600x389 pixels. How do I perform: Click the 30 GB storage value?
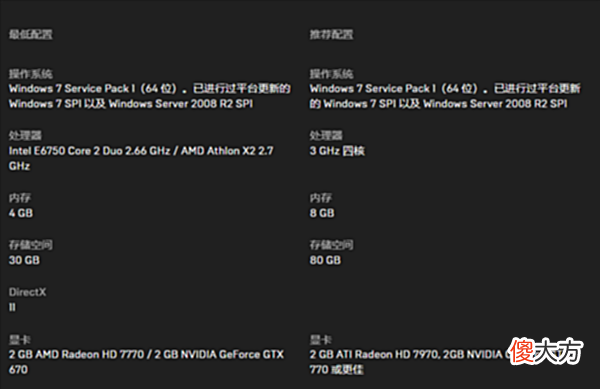[24, 260]
